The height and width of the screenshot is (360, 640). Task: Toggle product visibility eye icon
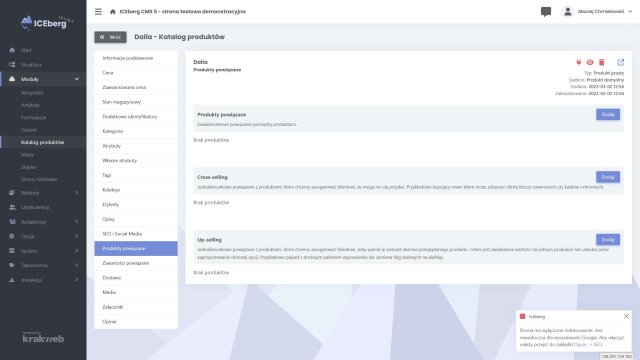[x=590, y=62]
